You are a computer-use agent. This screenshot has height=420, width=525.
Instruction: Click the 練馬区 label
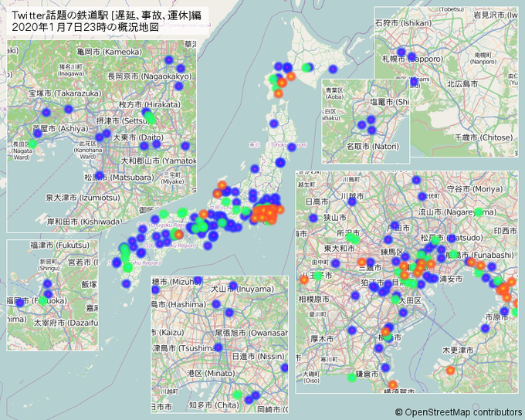pos(391,252)
